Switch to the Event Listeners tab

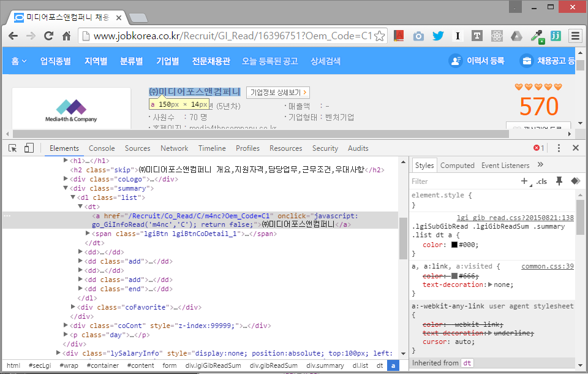(x=505, y=166)
